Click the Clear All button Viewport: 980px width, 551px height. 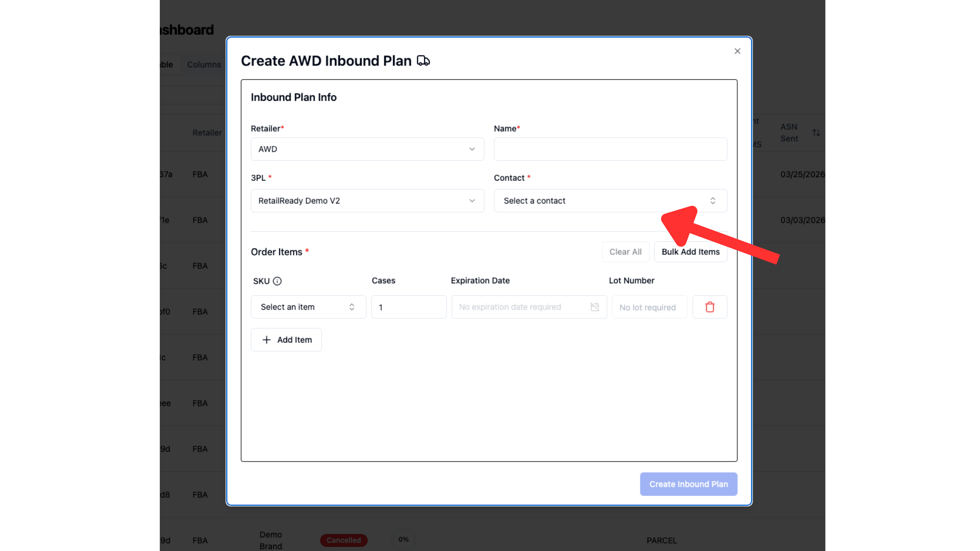tap(625, 252)
